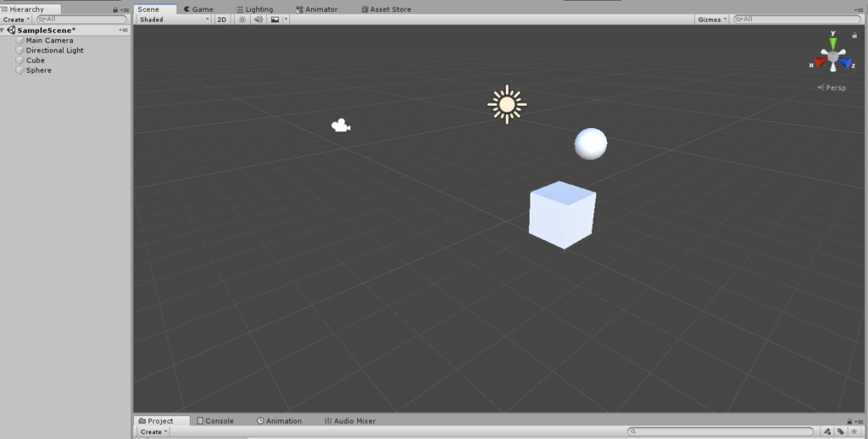
Task: Toggle scene audio speaker button
Action: [x=258, y=19]
